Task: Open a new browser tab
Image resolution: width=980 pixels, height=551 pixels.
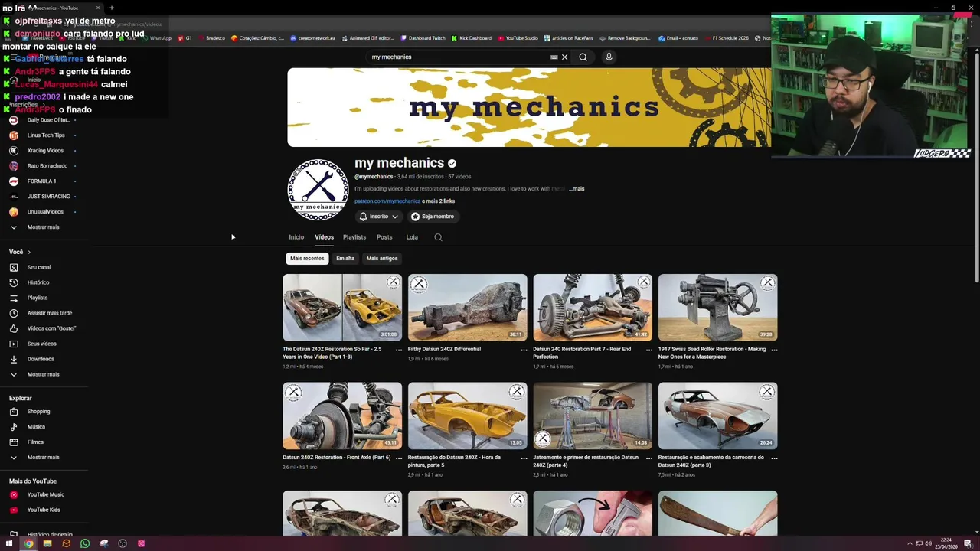Action: (x=111, y=8)
